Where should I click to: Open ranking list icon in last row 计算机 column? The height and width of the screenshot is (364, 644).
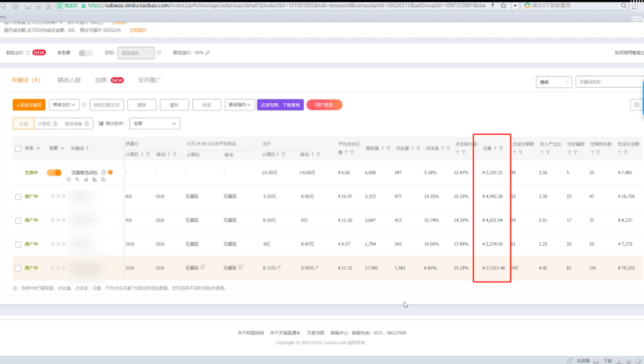click(x=203, y=267)
